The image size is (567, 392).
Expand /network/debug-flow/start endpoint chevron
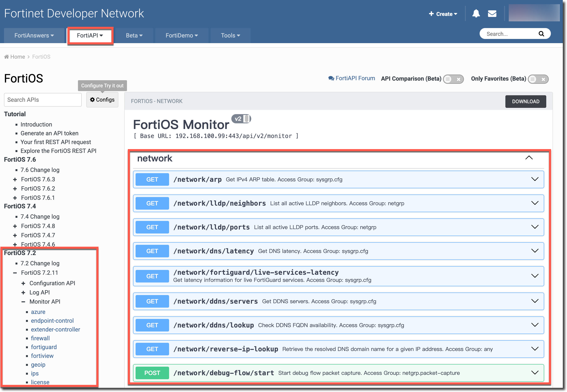click(x=535, y=373)
